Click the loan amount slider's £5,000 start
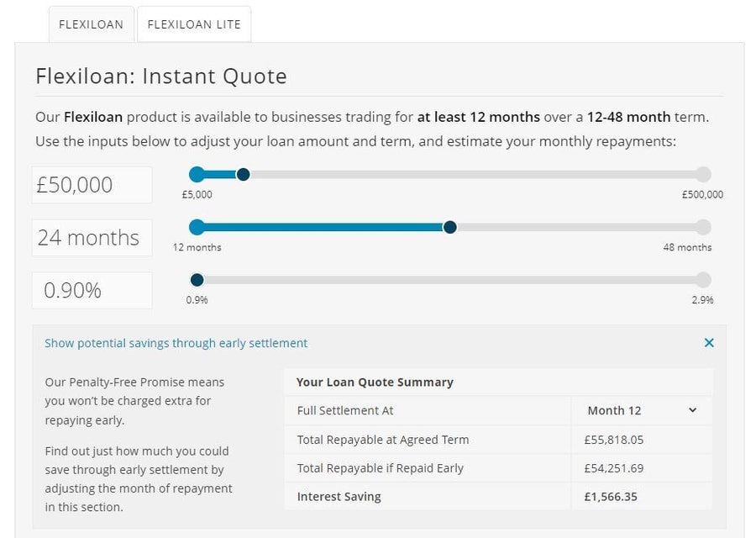Image resolution: width=756 pixels, height=538 pixels. [x=197, y=175]
